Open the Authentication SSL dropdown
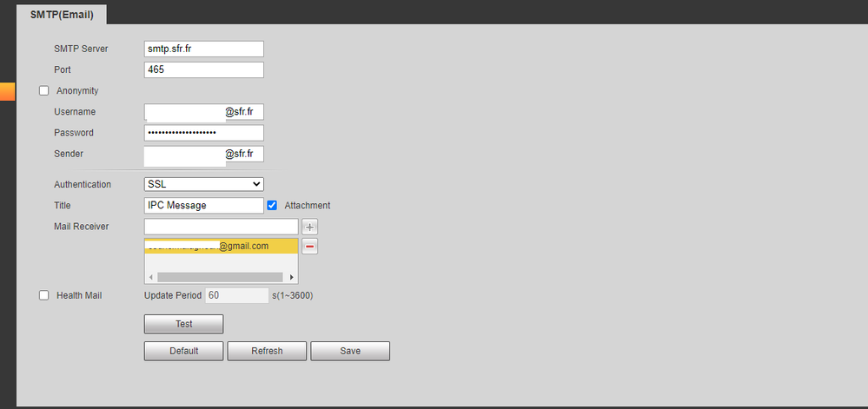The width and height of the screenshot is (868, 409). tap(203, 184)
